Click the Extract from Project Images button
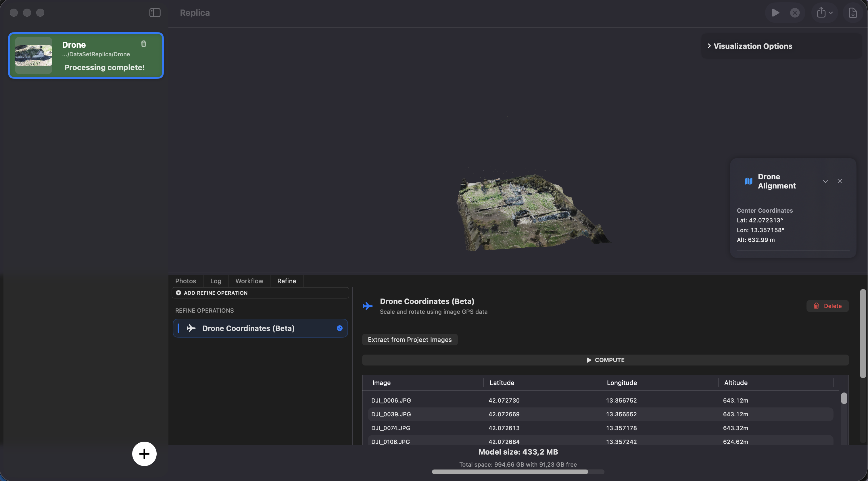Screen dimensions: 868x481 pyautogui.click(x=409, y=340)
